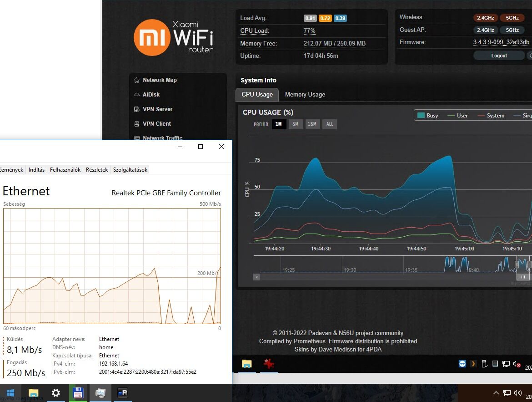Toggle Wireless 2.4GHz radio
Viewport: 532px width, 402px height.
(486, 18)
